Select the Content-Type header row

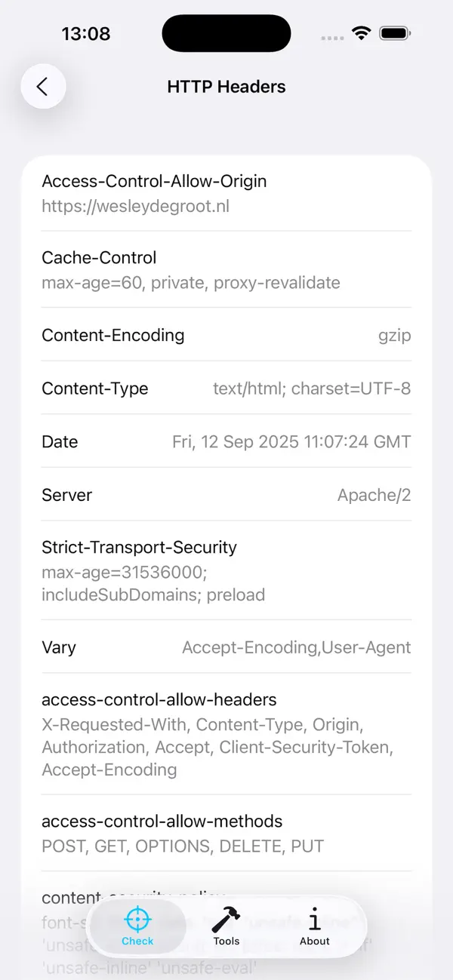[x=226, y=389]
